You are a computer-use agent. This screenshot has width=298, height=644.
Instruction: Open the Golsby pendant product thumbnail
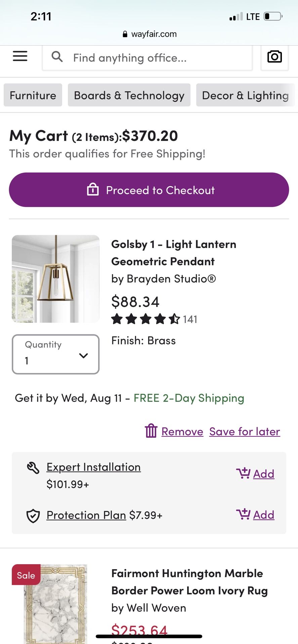click(56, 279)
